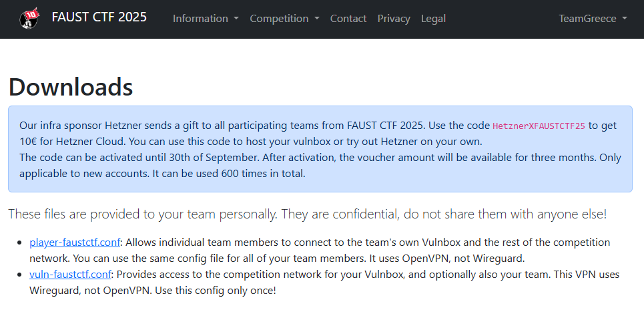Navigate to the Legal page
Screen dimensions: 644x314
(x=433, y=19)
